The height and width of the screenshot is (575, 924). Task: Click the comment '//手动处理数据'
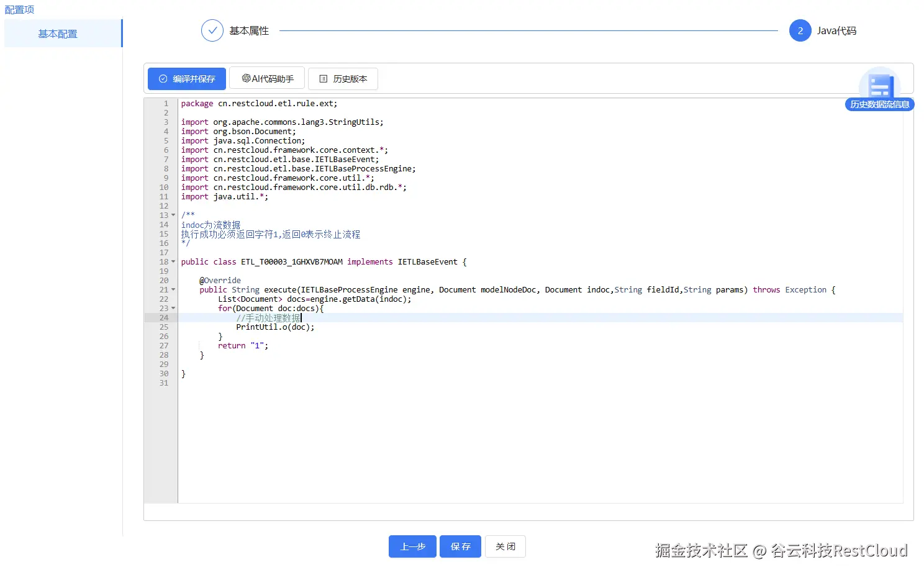click(x=268, y=318)
